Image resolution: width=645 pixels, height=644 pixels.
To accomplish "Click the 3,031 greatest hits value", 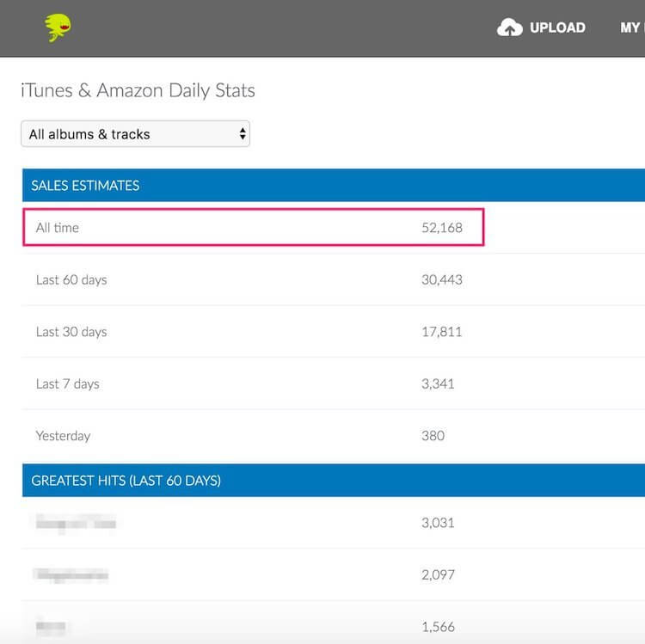I will [x=438, y=523].
